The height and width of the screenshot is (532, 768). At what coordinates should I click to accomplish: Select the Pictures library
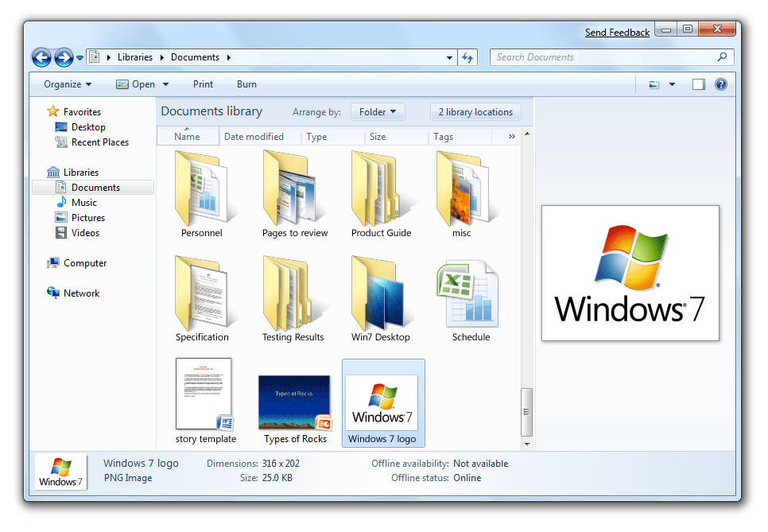point(87,217)
